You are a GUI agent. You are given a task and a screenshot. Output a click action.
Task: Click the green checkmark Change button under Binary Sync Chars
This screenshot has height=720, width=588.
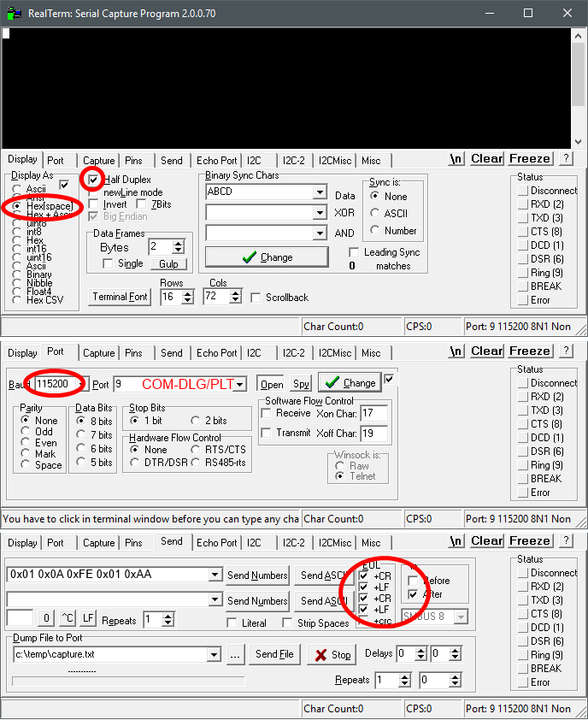coord(267,257)
